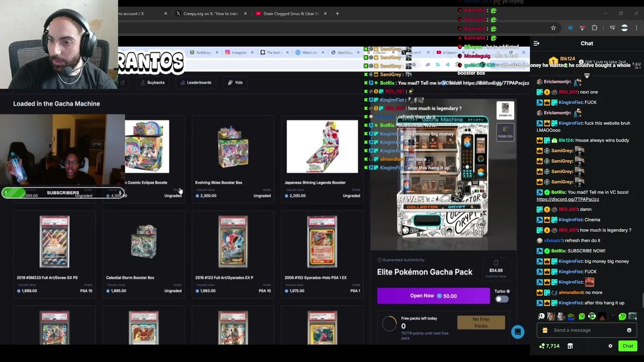Click the green Subscribers goal progress bar
Viewport: 644px width, 362px height.
[x=63, y=193]
